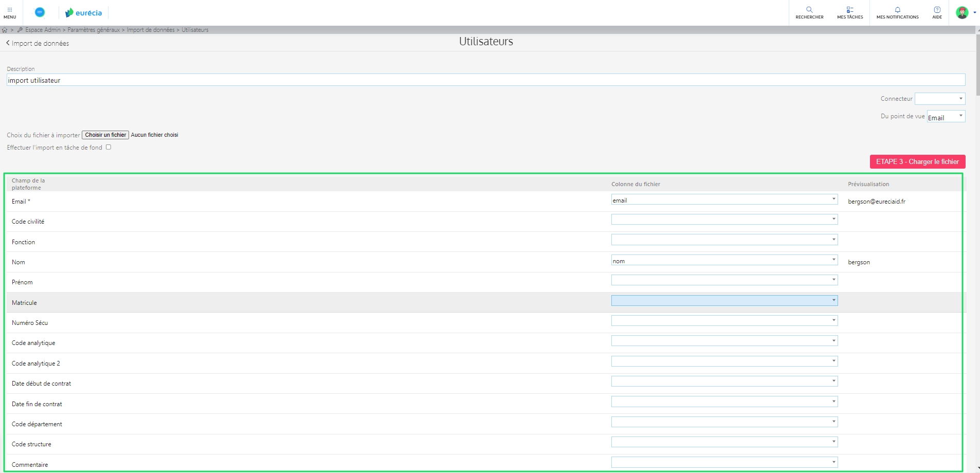The width and height of the screenshot is (980, 473).
Task: Click the Aucun fichier choisi text
Action: click(x=154, y=135)
